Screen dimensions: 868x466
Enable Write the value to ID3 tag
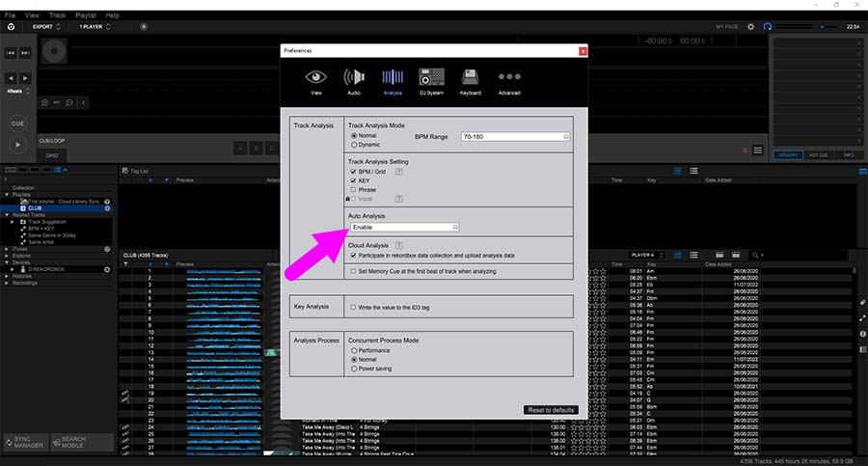tap(353, 307)
